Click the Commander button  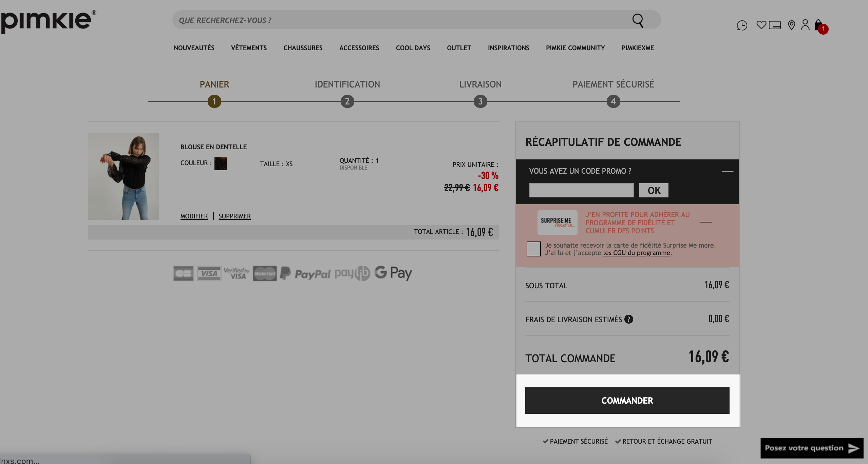tap(627, 401)
